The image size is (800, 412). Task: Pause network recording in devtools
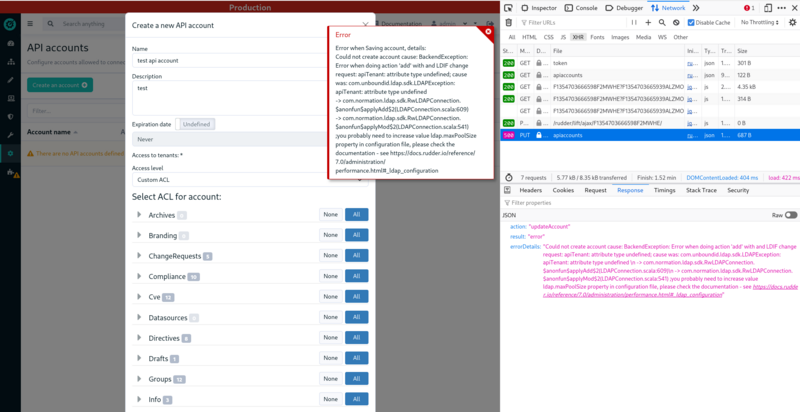click(x=634, y=22)
